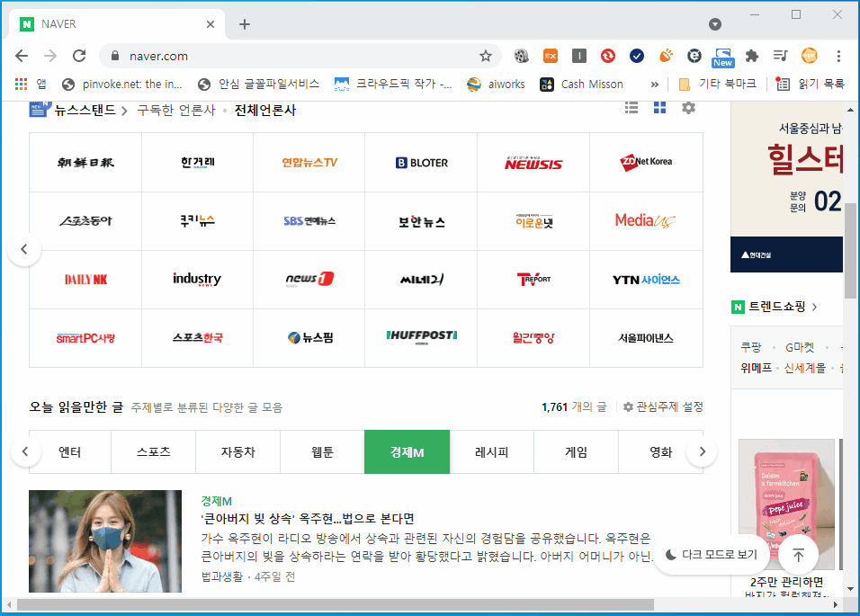
Task: Expand 트렌드쇼핑 chevron
Action: 814,307
